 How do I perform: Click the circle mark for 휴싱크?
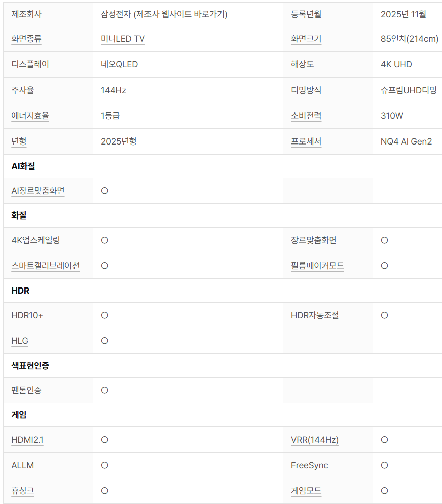pyautogui.click(x=105, y=491)
